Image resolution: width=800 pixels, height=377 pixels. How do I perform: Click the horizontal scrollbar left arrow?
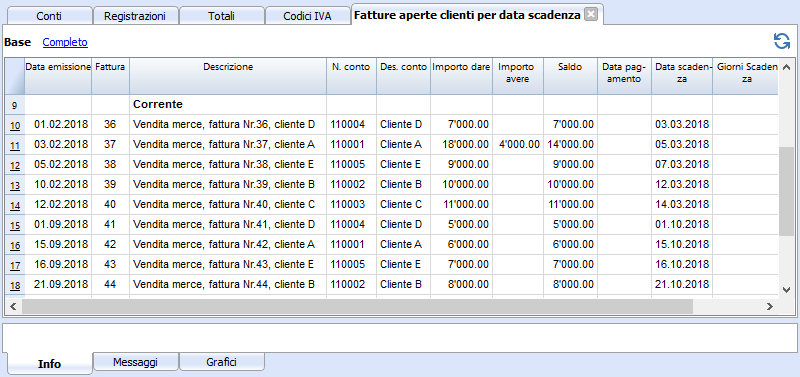(x=13, y=307)
